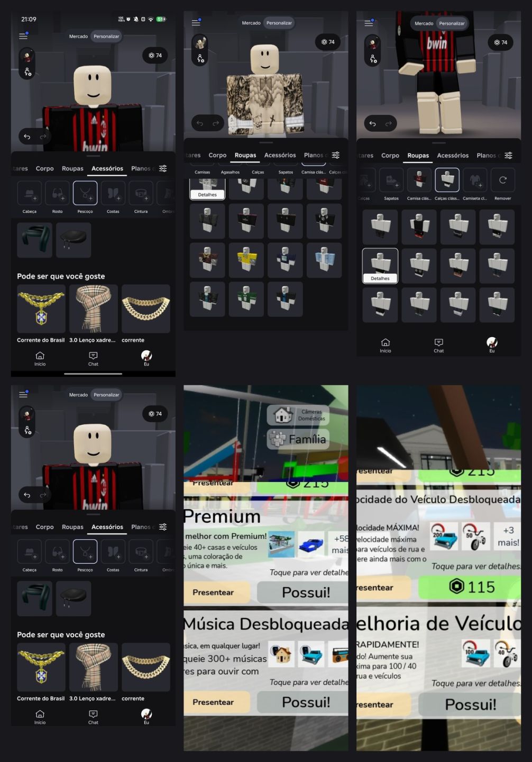Redo the change in the 21:09 clock screenshot

tap(43, 137)
